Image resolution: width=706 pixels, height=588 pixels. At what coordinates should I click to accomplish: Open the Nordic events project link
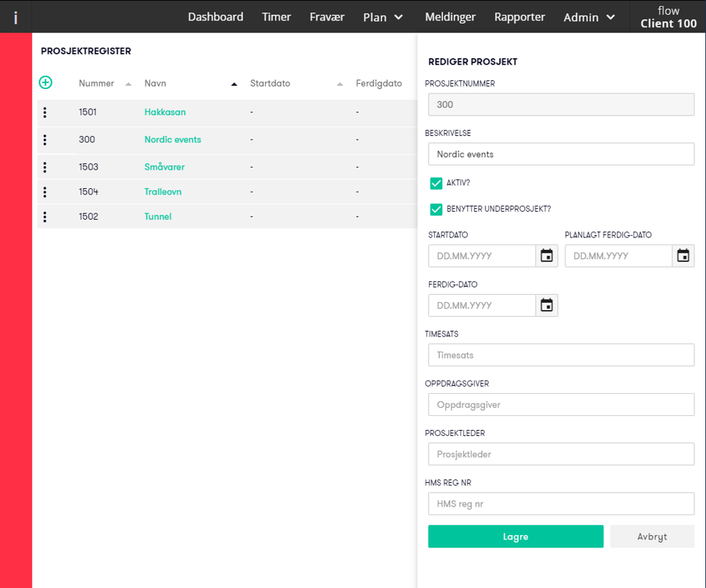(x=173, y=140)
